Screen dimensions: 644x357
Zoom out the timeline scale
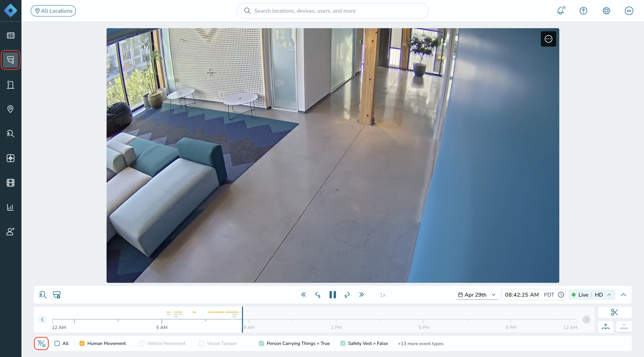624,327
